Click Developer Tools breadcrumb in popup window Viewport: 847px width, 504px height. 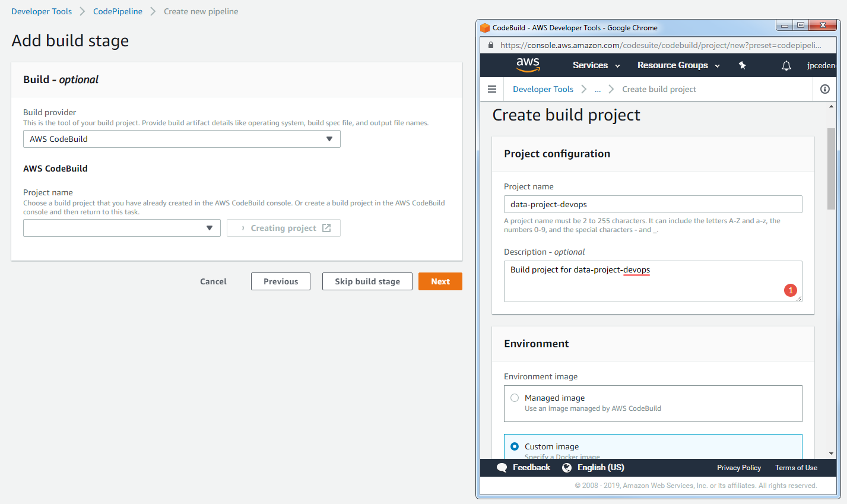click(543, 89)
